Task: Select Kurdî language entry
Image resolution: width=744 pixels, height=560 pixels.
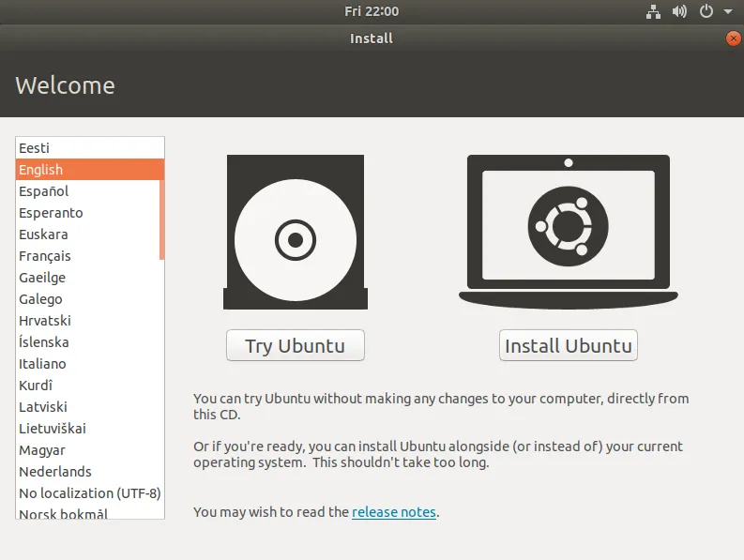Action: [x=90, y=386]
